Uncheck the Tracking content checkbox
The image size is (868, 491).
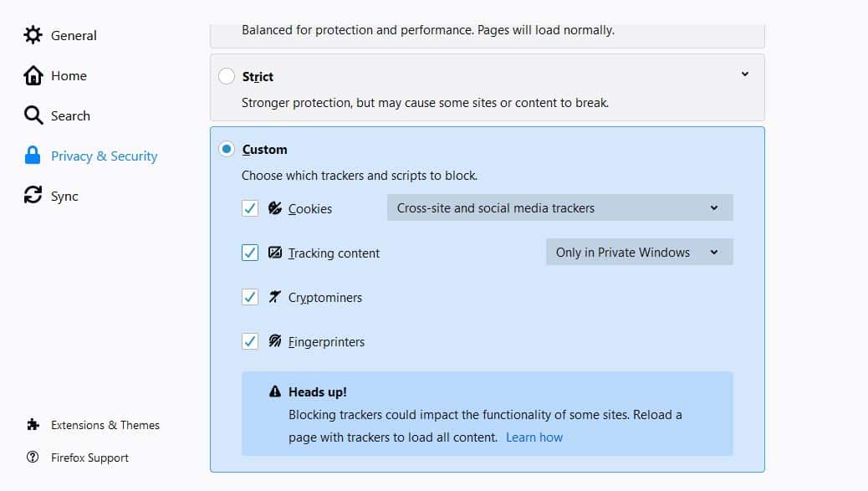[250, 253]
